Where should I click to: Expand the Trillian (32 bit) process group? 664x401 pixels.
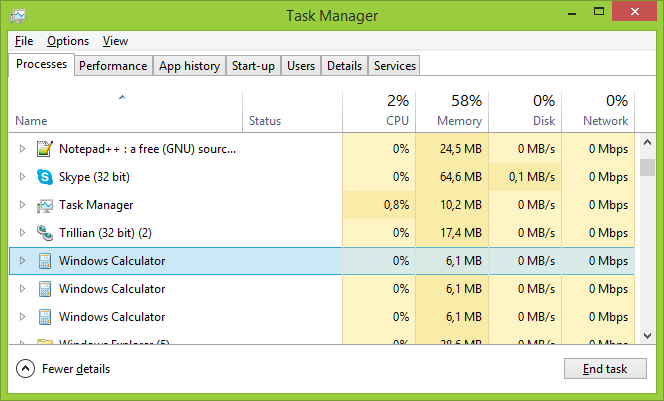click(23, 233)
